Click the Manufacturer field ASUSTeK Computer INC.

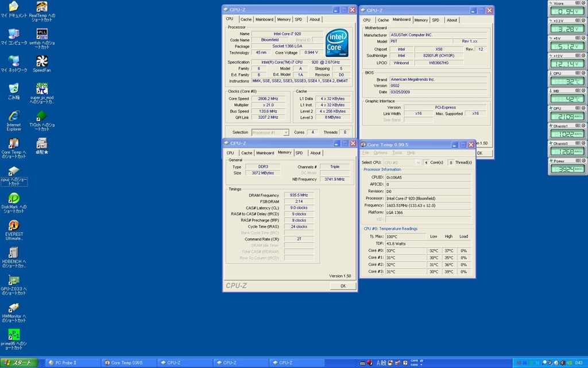pyautogui.click(x=438, y=35)
